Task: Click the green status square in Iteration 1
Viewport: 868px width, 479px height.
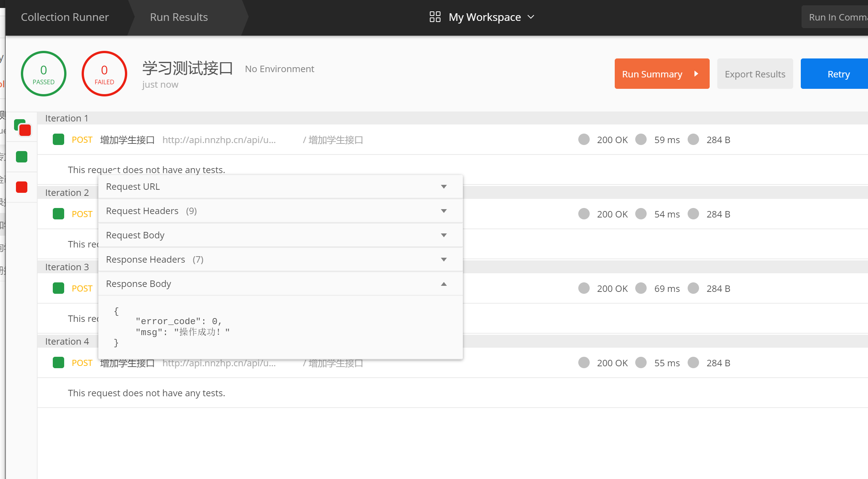Action: coord(58,140)
